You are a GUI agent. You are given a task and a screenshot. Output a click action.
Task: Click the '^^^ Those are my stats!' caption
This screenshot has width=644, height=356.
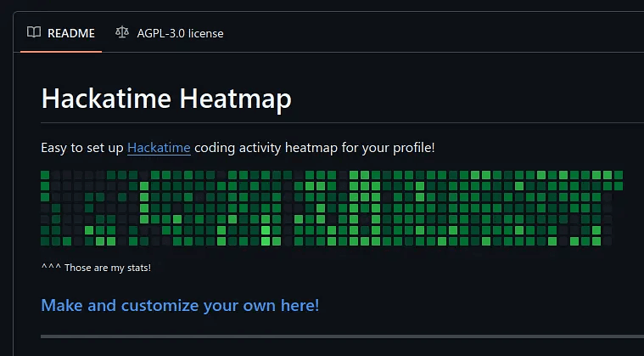tap(96, 268)
